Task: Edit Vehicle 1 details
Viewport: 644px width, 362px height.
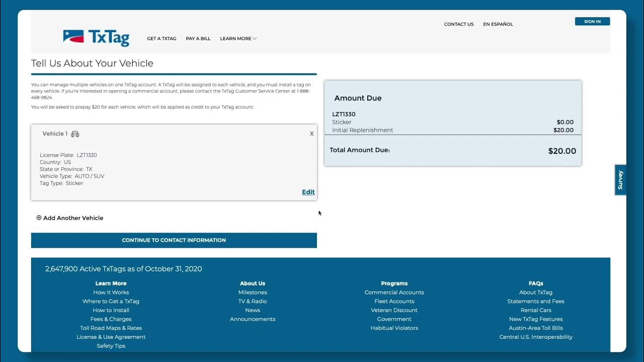Action: click(x=308, y=192)
